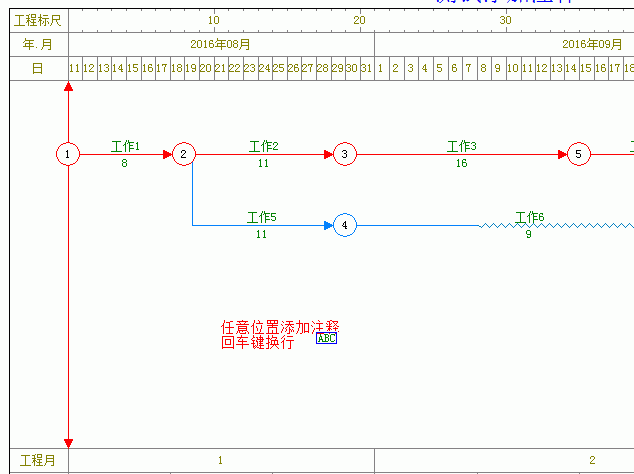Click the 工程月 row header
Viewport: 634px width, 474px height.
point(39,460)
